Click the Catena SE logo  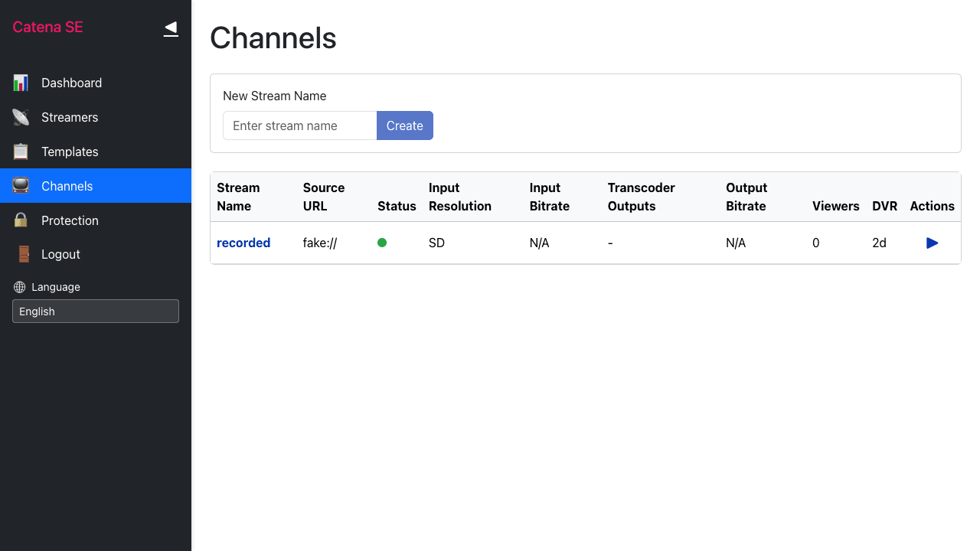point(47,27)
